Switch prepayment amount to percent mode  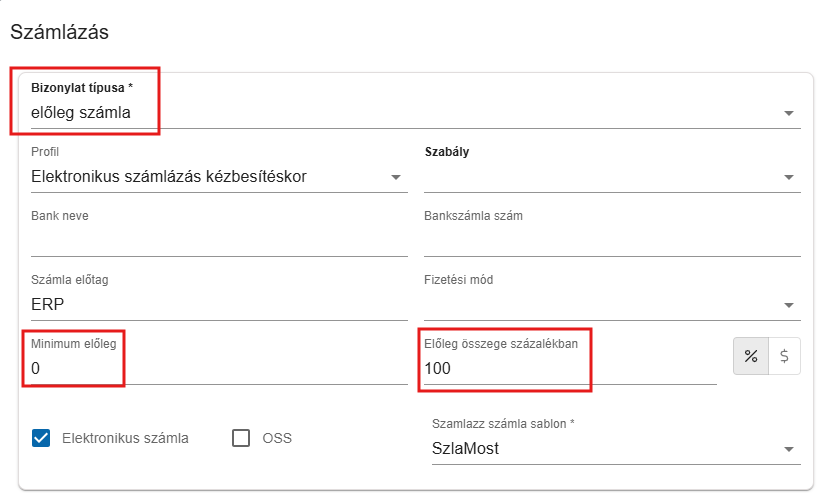point(751,355)
